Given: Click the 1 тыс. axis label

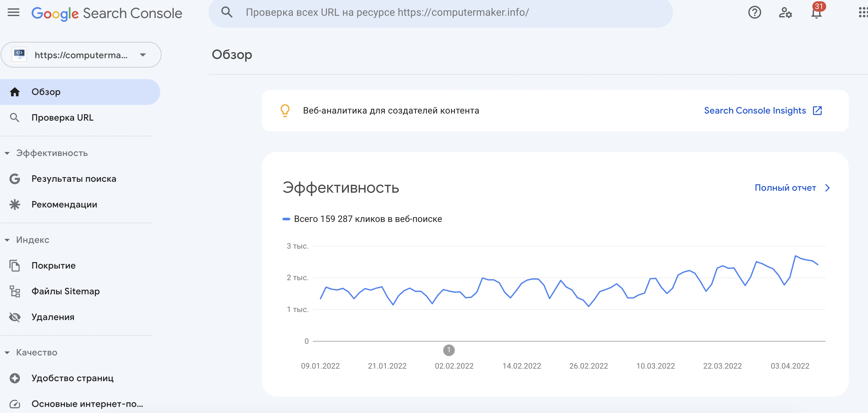Looking at the screenshot, I should [297, 309].
